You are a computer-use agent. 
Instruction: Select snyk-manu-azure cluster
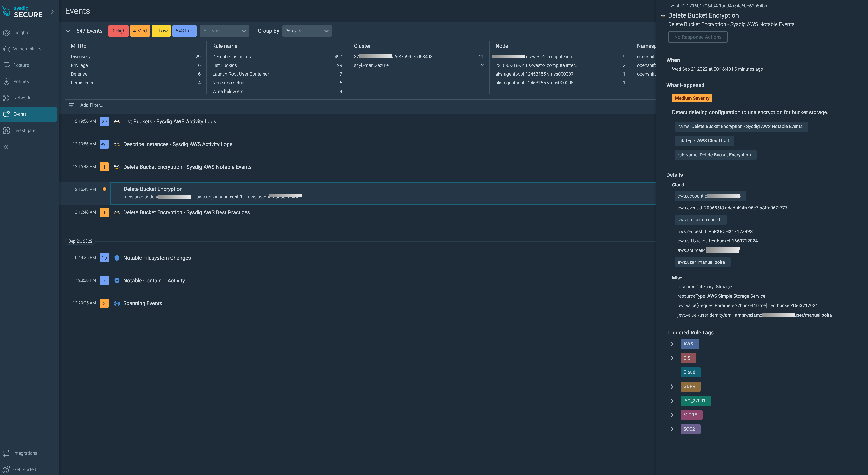pos(418,65)
